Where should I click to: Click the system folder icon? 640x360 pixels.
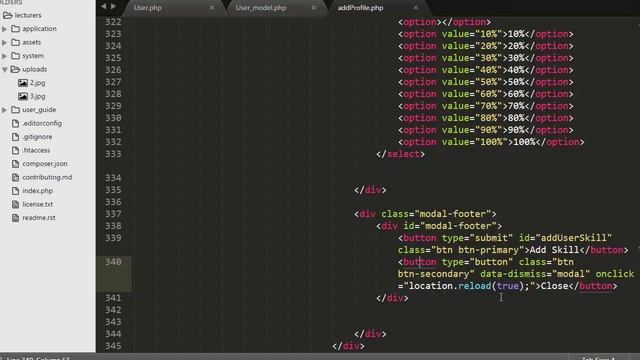[x=16, y=56]
